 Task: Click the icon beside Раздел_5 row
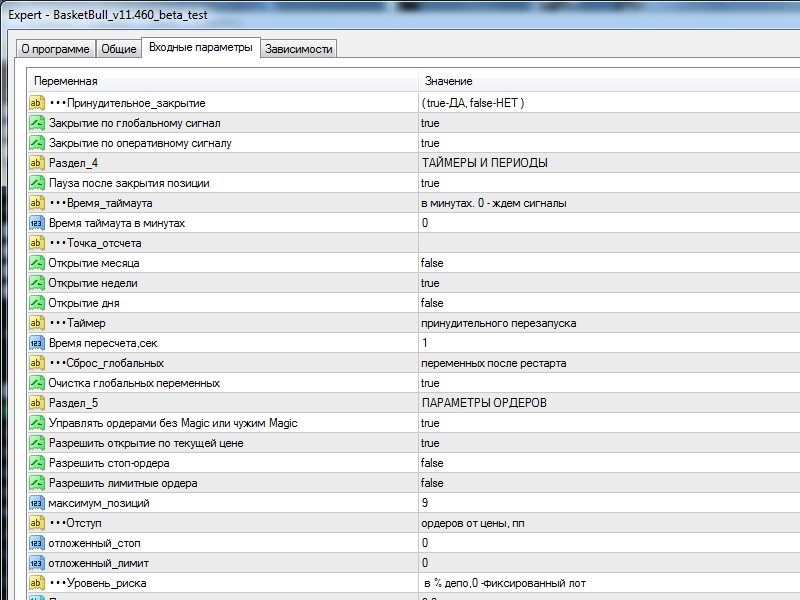click(x=37, y=403)
